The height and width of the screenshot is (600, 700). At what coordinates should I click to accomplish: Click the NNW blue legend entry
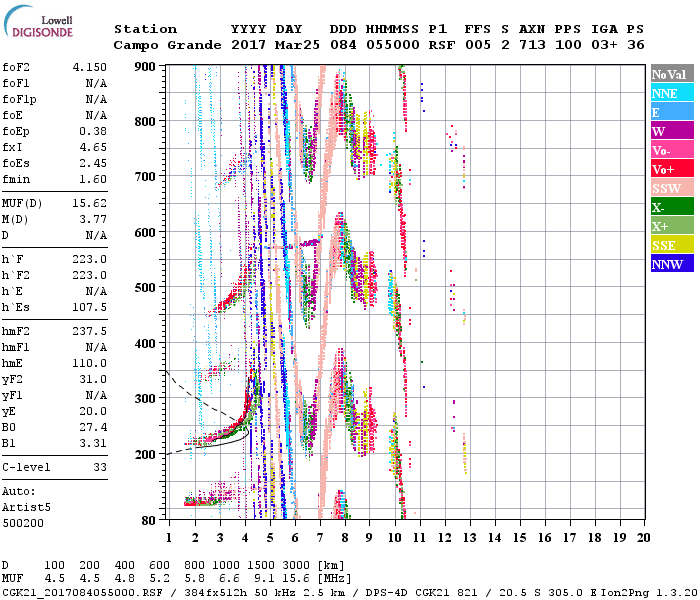coord(671,264)
